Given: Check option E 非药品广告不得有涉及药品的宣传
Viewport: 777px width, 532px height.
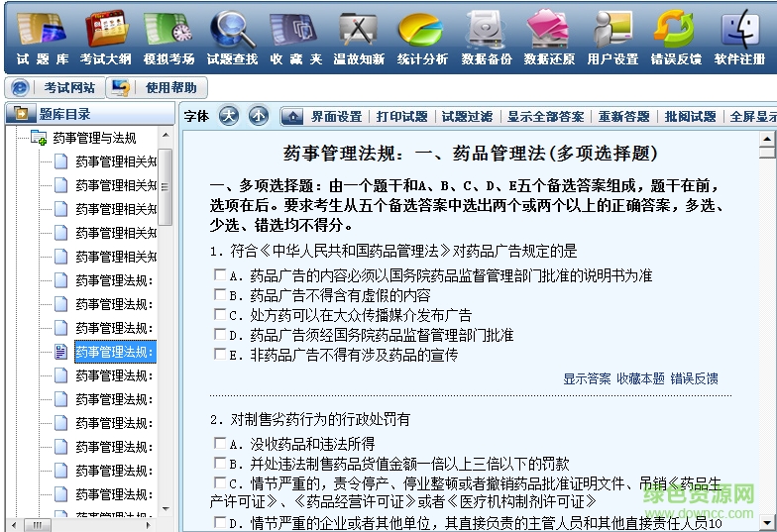Looking at the screenshot, I should click(x=220, y=354).
